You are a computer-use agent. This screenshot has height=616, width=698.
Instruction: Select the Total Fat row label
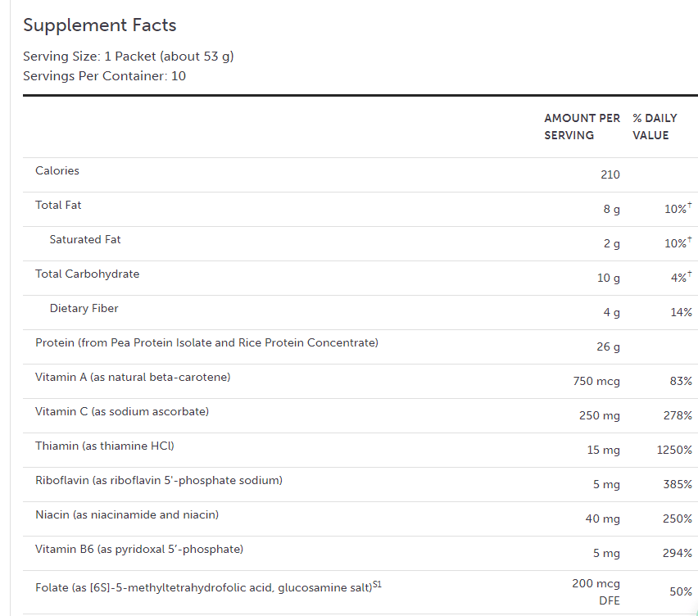pos(58,206)
